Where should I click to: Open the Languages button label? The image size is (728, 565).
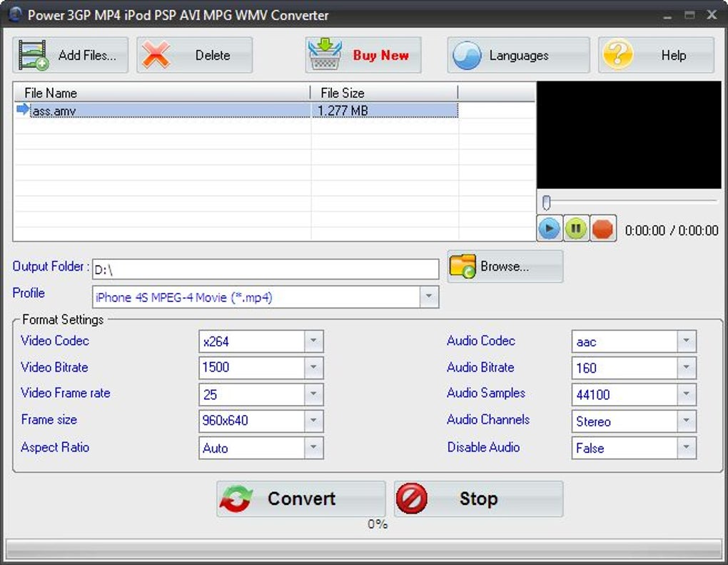(x=519, y=56)
